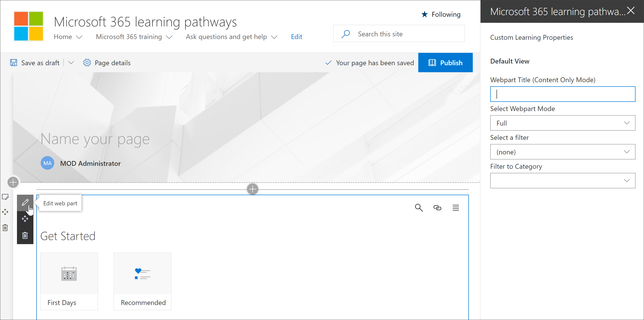Viewport: 644px width, 320px height.
Task: Click the Edit link in the navigation bar
Action: [x=296, y=37]
